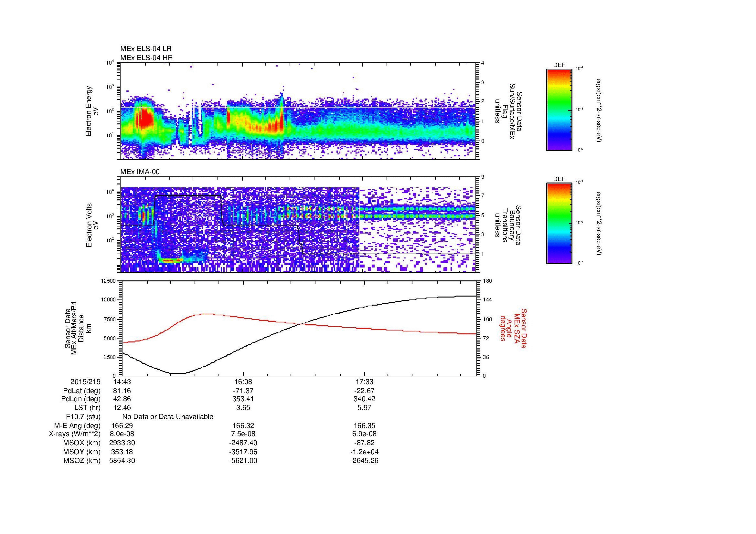Click the MSOY value '-3517.96'

click(243, 452)
